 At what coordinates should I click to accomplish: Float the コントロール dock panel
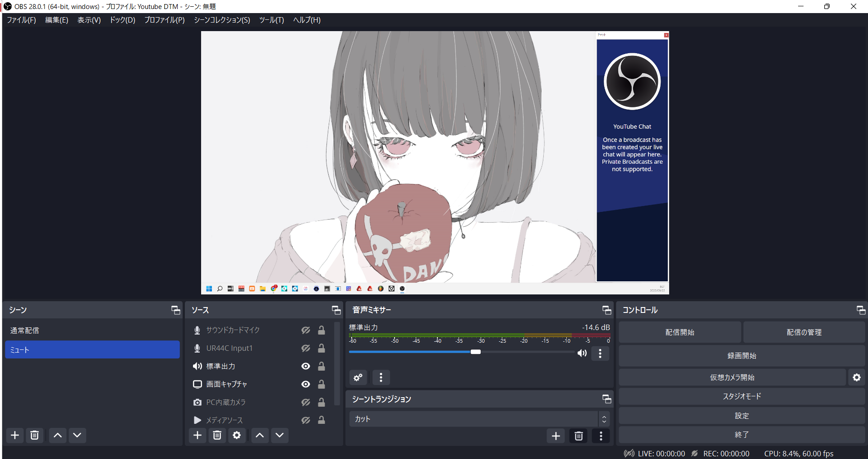point(861,310)
